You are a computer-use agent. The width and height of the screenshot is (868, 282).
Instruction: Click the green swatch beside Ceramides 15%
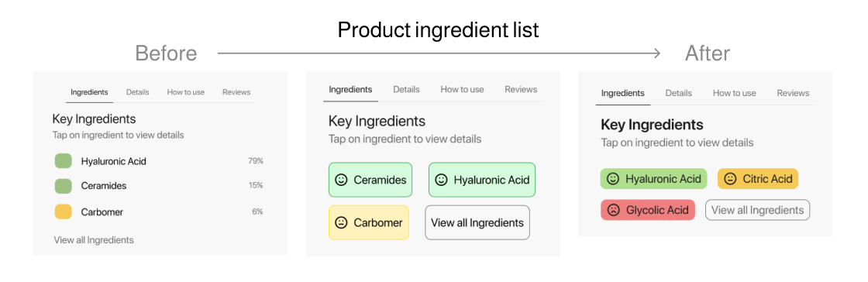click(x=63, y=186)
